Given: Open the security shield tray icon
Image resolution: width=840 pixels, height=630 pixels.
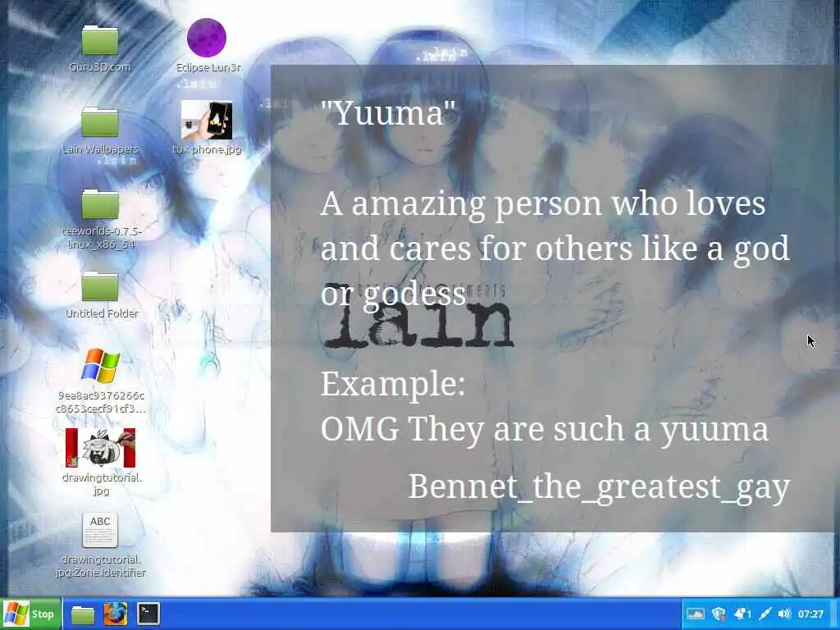Looking at the screenshot, I should (x=719, y=614).
